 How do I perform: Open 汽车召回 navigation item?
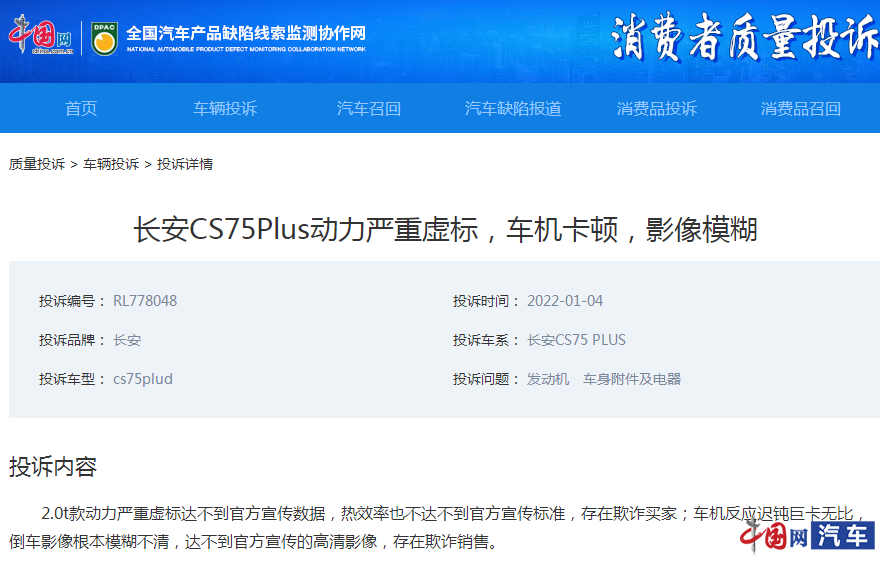(x=369, y=108)
